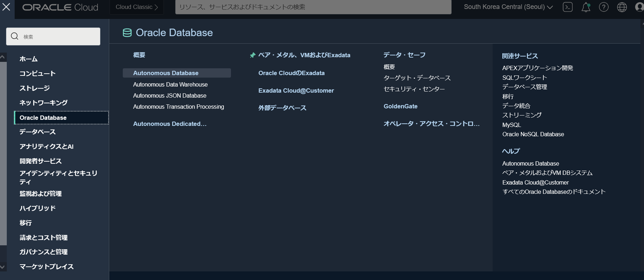Select アイデンティティとセキュリティ menu item
644x280 pixels.
(x=59, y=177)
